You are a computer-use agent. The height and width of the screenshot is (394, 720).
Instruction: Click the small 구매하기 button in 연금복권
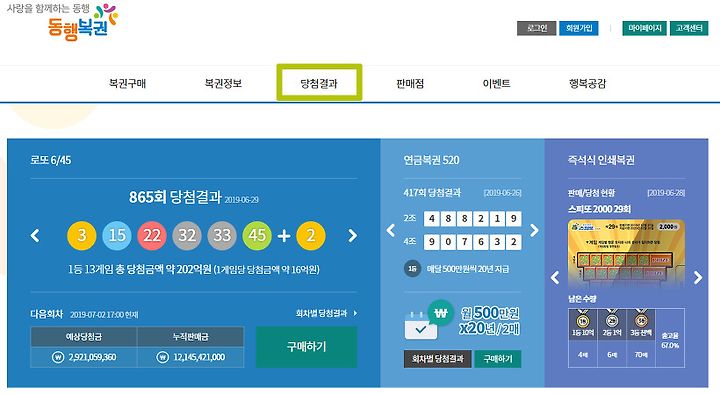click(498, 359)
